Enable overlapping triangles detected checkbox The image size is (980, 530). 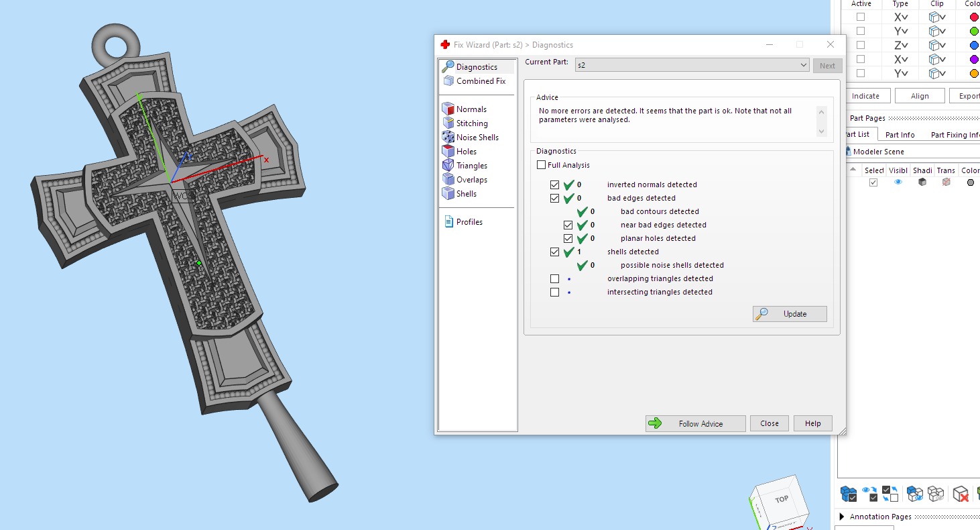pos(554,278)
